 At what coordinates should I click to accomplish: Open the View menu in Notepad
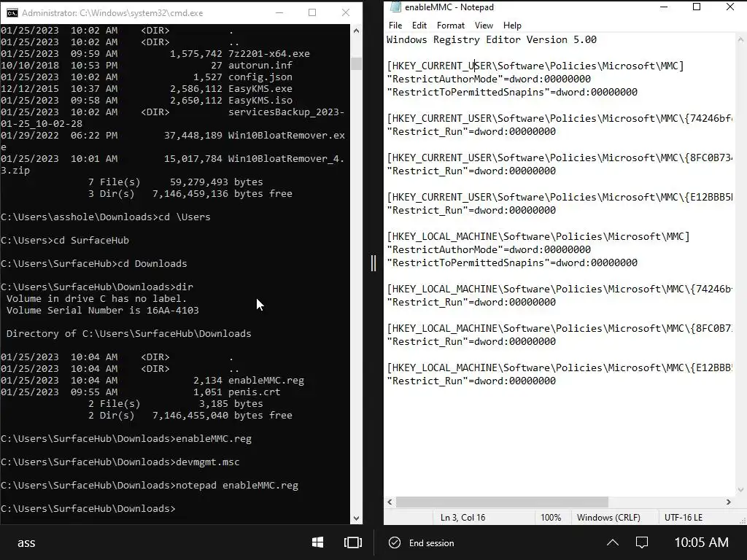click(484, 26)
